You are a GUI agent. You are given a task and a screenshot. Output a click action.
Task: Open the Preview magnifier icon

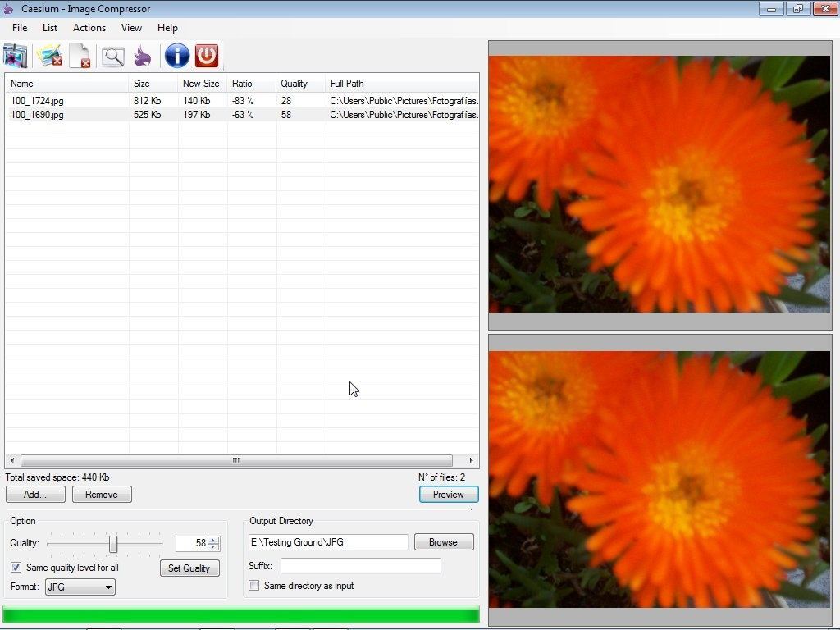point(112,56)
